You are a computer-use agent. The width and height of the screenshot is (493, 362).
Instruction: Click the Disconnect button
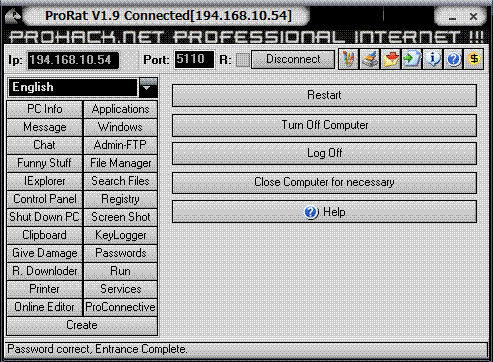point(293,59)
